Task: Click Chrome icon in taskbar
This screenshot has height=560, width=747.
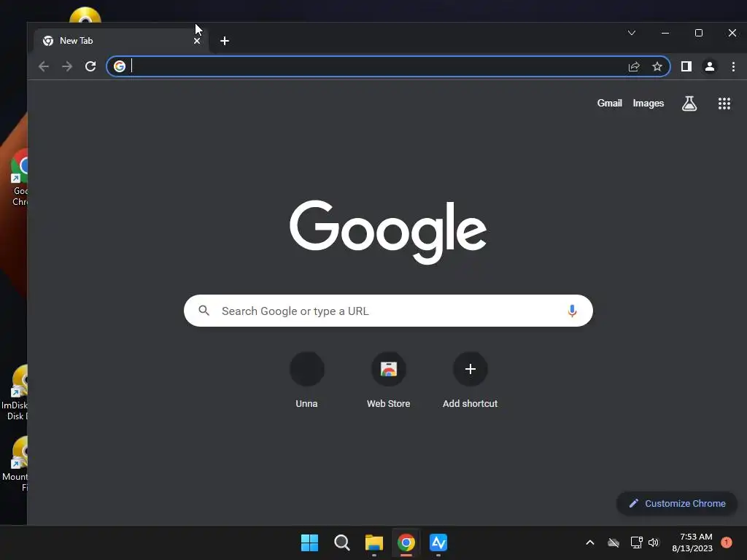Action: point(406,542)
